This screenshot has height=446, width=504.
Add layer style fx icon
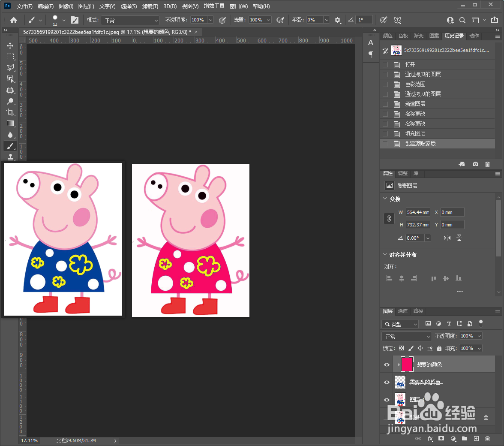pyautogui.click(x=430, y=439)
